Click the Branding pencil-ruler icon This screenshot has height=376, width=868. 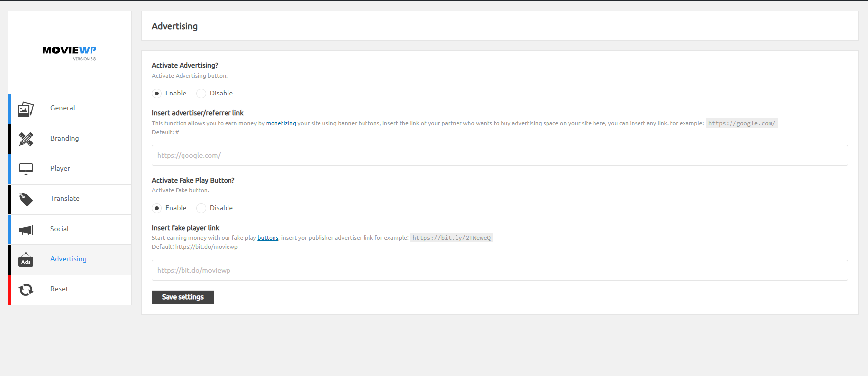pyautogui.click(x=26, y=139)
